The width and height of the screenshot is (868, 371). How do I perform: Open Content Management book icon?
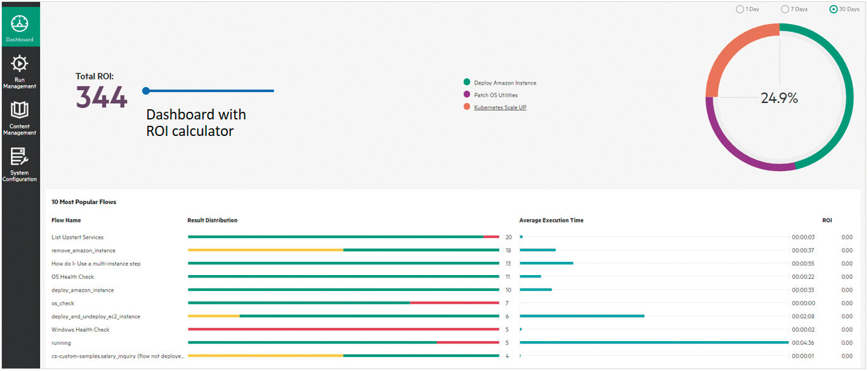[x=20, y=110]
